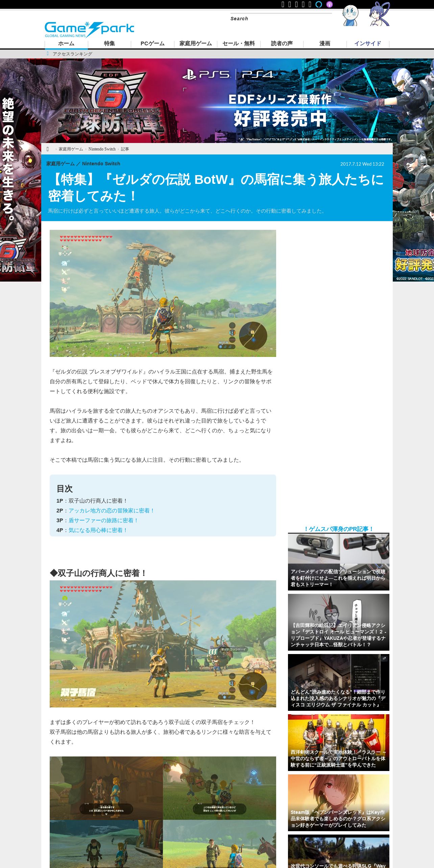Open the 読者の声 menu tab
434x868 pixels.
(x=282, y=44)
